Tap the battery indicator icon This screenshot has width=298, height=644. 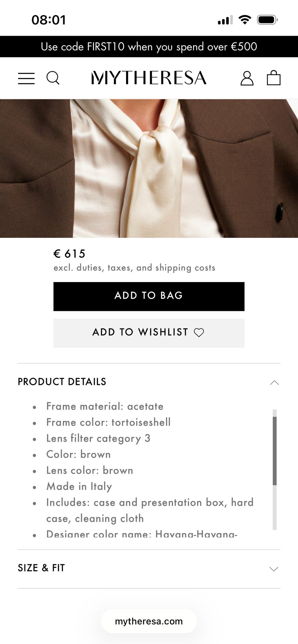(x=267, y=20)
